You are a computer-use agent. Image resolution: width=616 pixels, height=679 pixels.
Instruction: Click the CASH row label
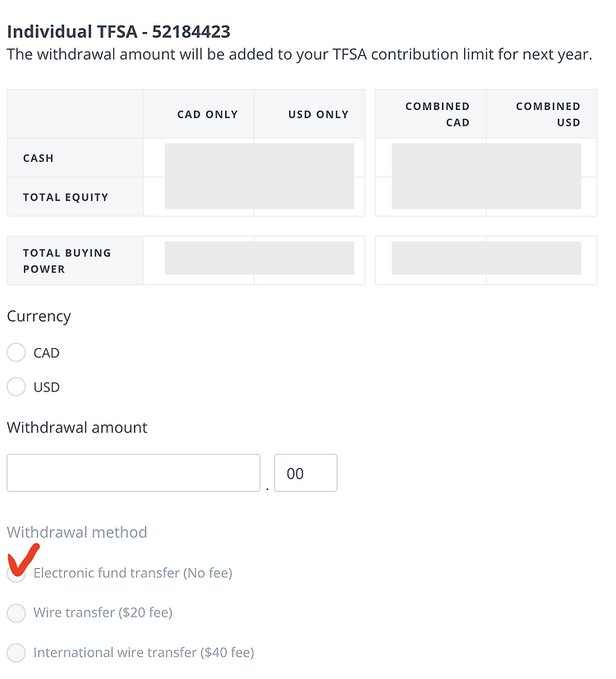point(39,158)
